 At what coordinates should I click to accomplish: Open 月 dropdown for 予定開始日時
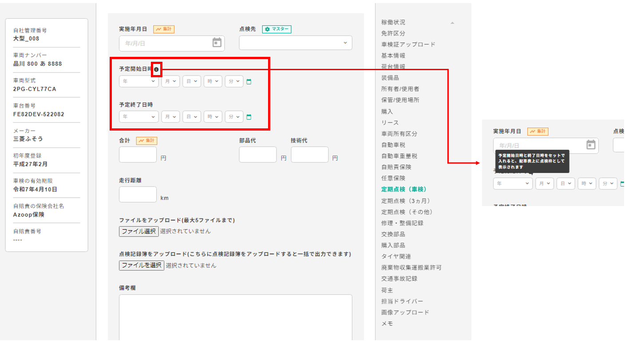point(170,81)
